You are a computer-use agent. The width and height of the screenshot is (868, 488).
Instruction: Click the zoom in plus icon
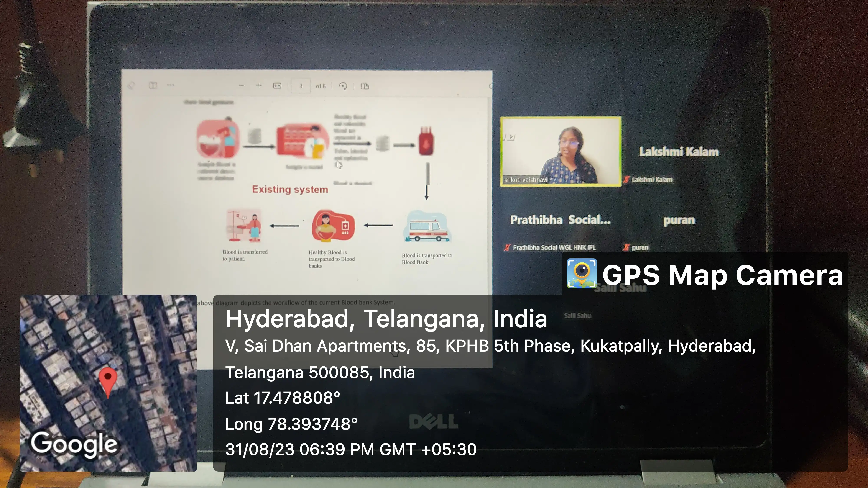click(259, 85)
